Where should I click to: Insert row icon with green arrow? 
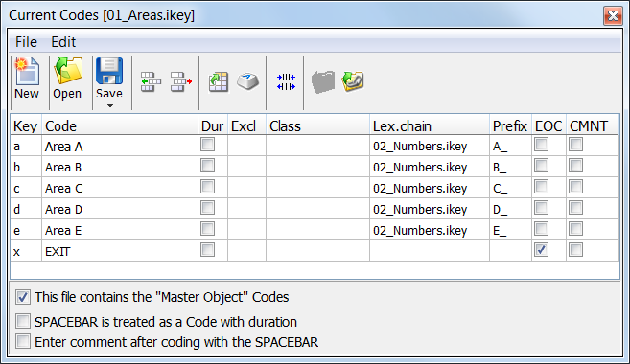pyautogui.click(x=151, y=81)
